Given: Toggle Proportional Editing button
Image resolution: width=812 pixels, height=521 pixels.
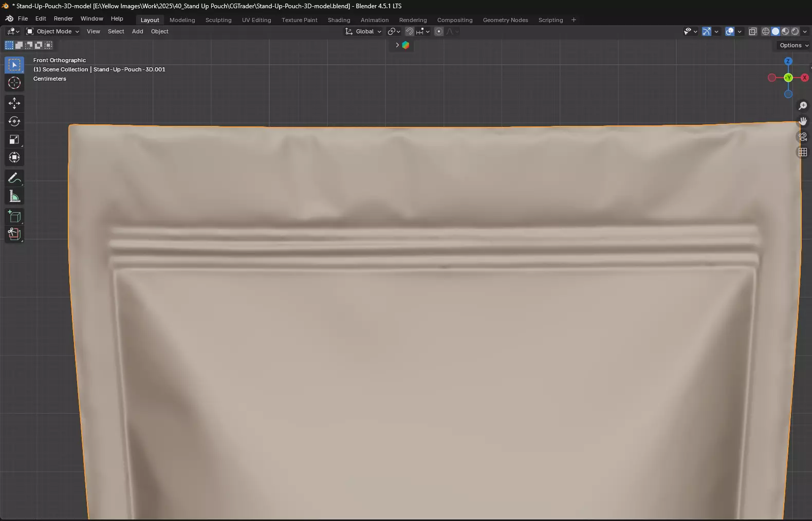Looking at the screenshot, I should pos(439,31).
